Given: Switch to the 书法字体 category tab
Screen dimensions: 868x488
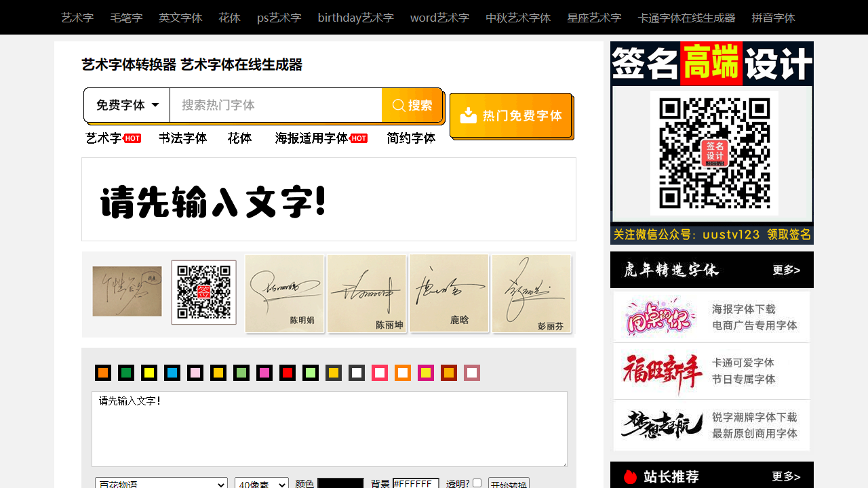Looking at the screenshot, I should 182,138.
